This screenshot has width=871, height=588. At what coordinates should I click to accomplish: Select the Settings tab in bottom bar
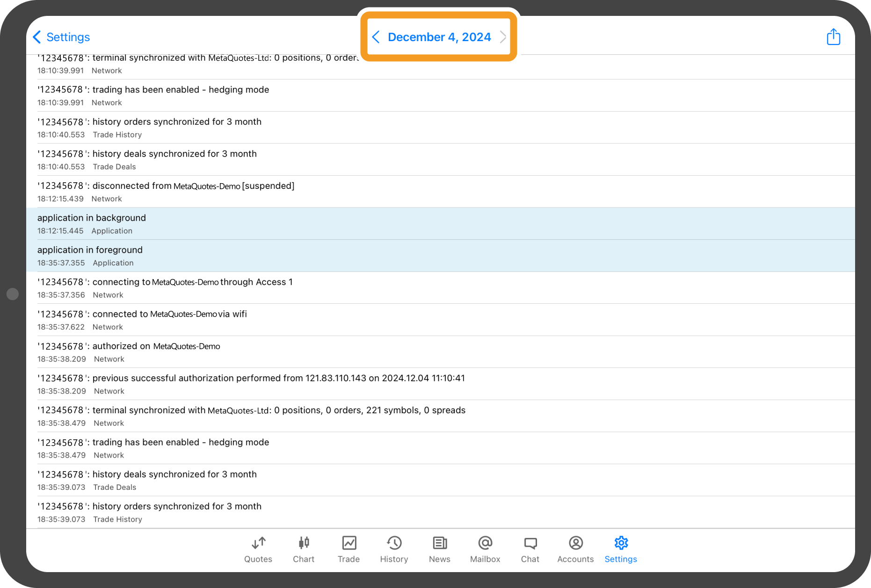(x=621, y=549)
